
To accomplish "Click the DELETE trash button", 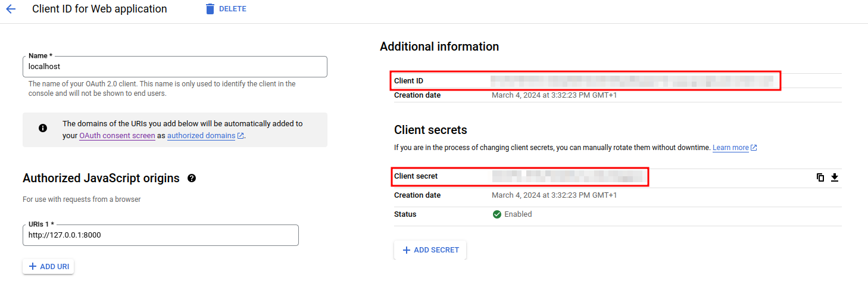I will [226, 9].
